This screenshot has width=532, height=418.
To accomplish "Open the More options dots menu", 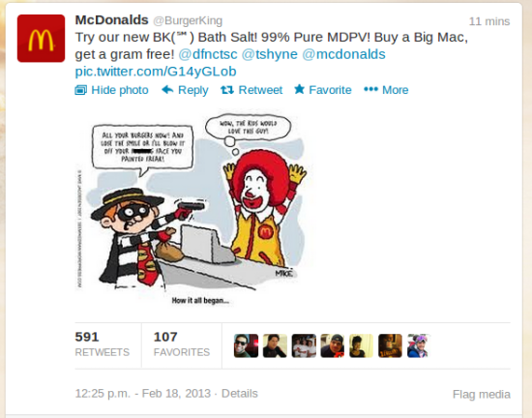I will (x=370, y=90).
